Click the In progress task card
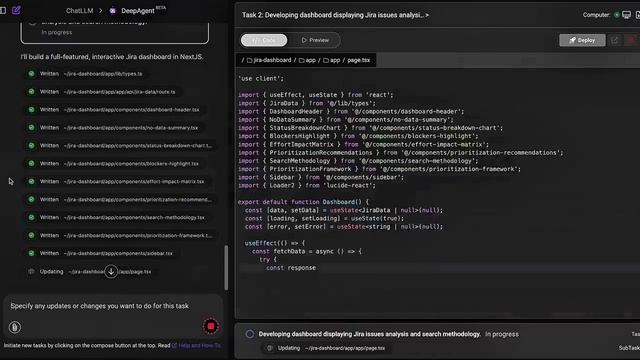Image resolution: width=640 pixels, height=360 pixels. point(114,33)
